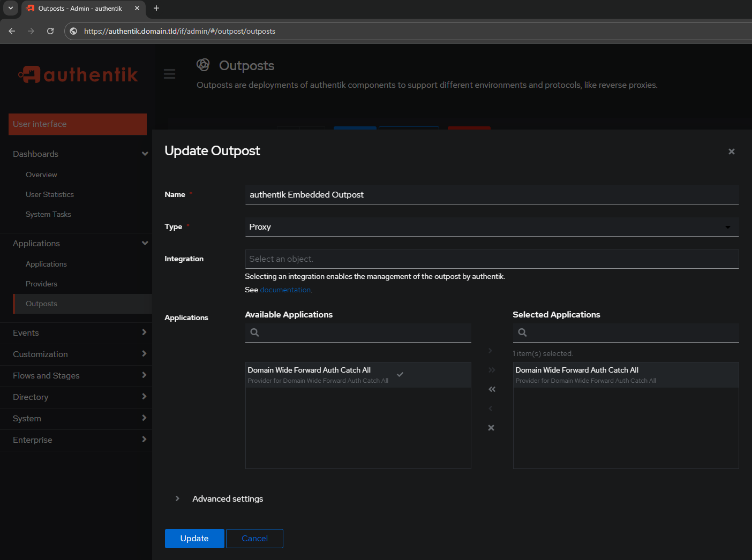752x560 pixels.
Task: Click search icon in Selected Applications
Action: point(523,332)
